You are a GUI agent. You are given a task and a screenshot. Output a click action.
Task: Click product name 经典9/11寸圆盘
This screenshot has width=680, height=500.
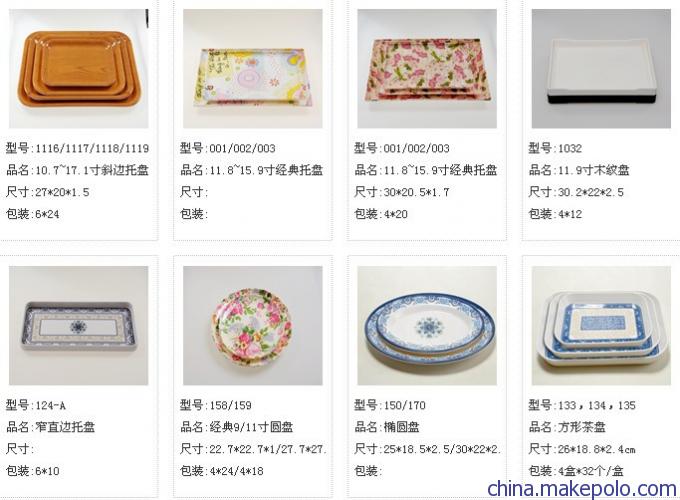pos(252,427)
